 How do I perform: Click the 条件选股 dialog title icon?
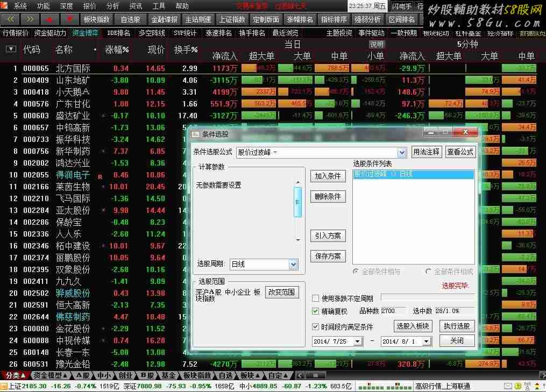click(195, 134)
